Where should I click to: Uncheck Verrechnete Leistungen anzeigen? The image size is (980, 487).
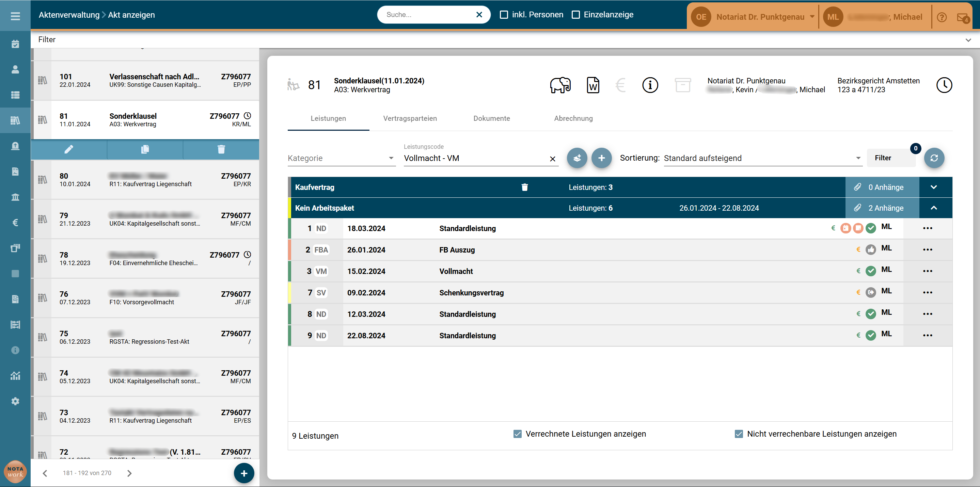click(517, 434)
